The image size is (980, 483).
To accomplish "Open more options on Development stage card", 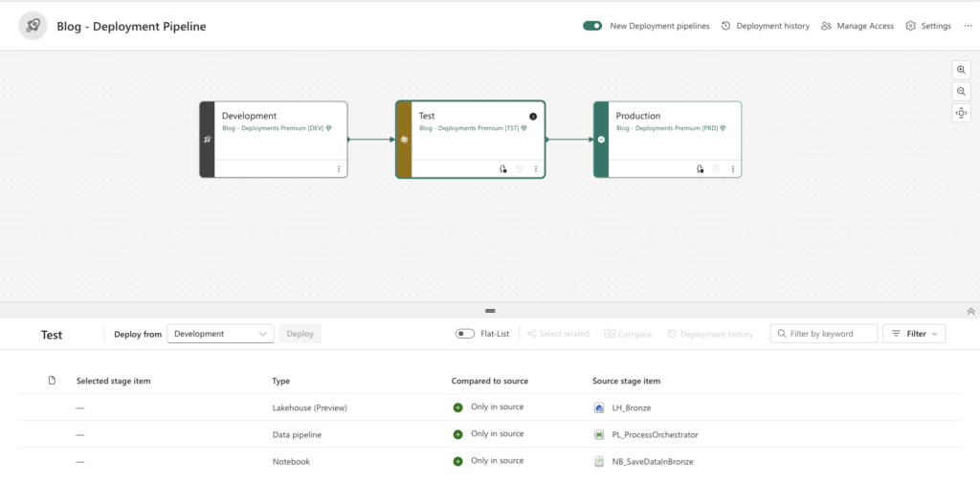I will click(338, 169).
